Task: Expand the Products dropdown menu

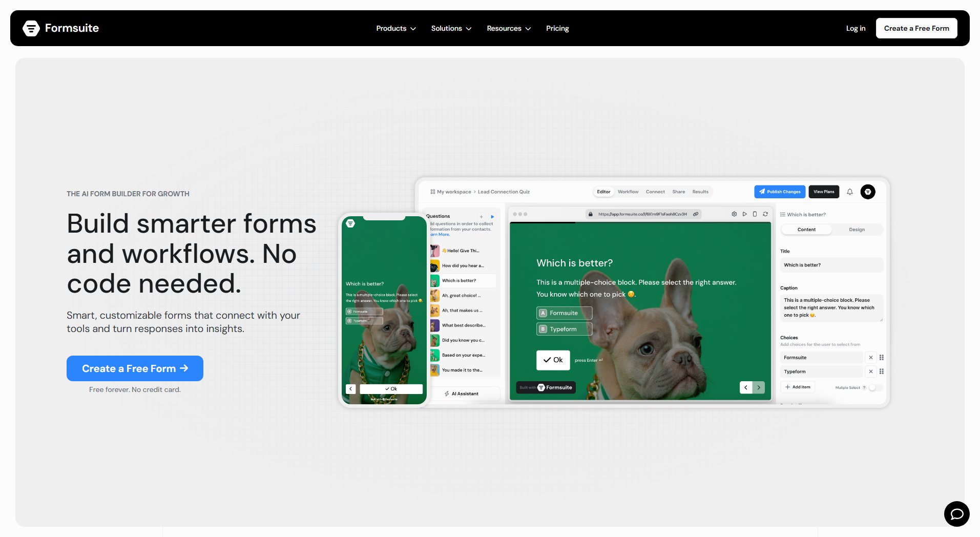Action: tap(395, 28)
